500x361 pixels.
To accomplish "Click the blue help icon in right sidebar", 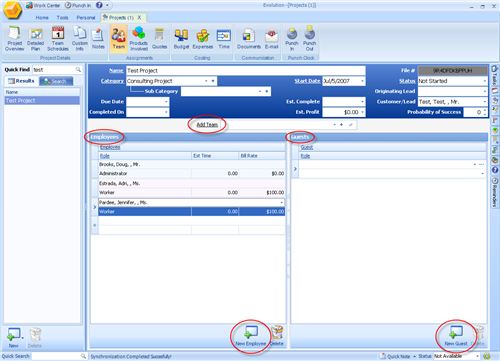I will (495, 170).
